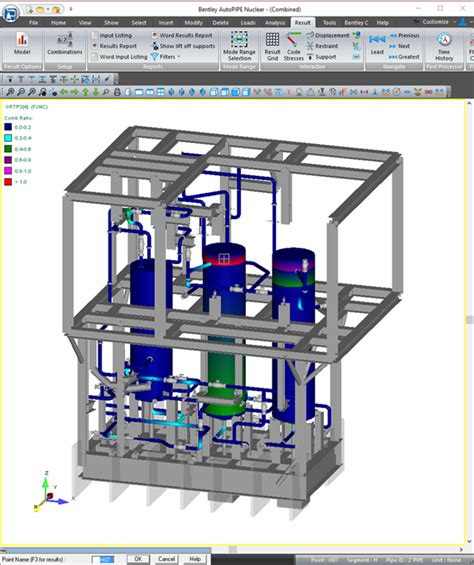The width and height of the screenshot is (474, 565).
Task: Pan view left with green left arrow
Action: pos(64,92)
